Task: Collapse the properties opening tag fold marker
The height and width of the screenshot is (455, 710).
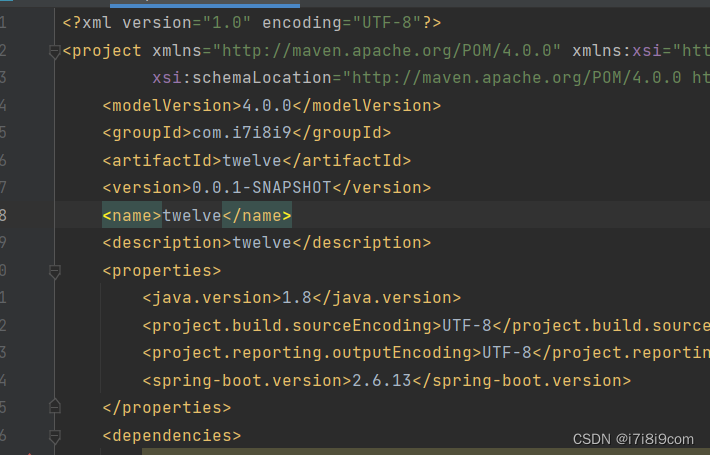Action: 54,272
